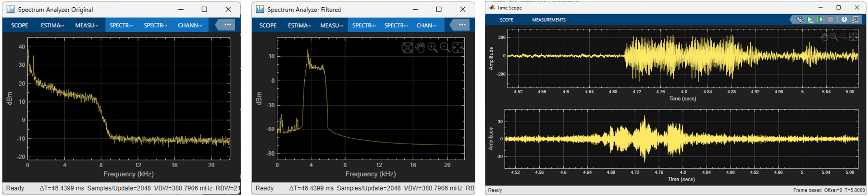The height and width of the screenshot is (196, 868).
Task: Open SCOPE tab in Time Scope window
Action: pyautogui.click(x=507, y=20)
